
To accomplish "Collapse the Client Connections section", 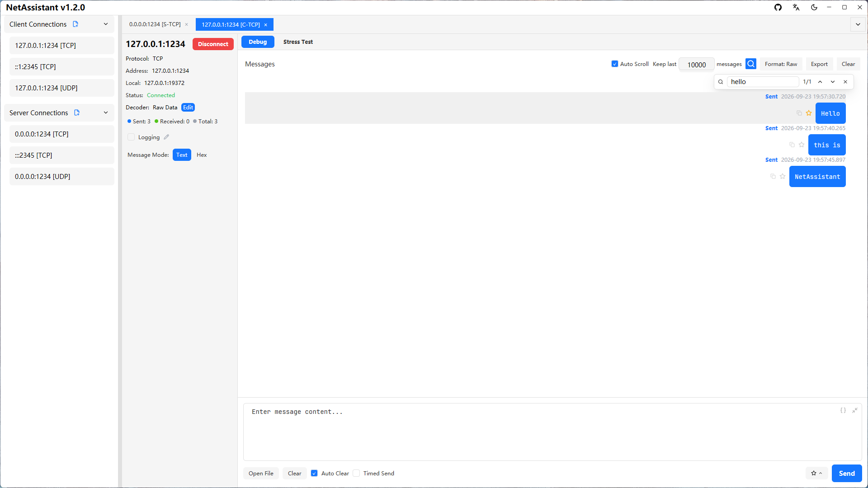I will 106,24.
